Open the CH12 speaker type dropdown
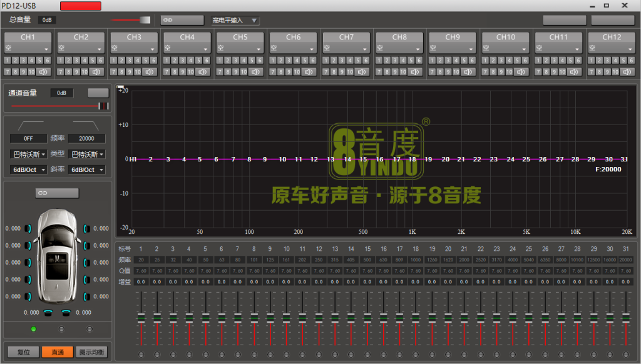Image resolution: width=641 pixels, height=364 pixels. tap(612, 48)
